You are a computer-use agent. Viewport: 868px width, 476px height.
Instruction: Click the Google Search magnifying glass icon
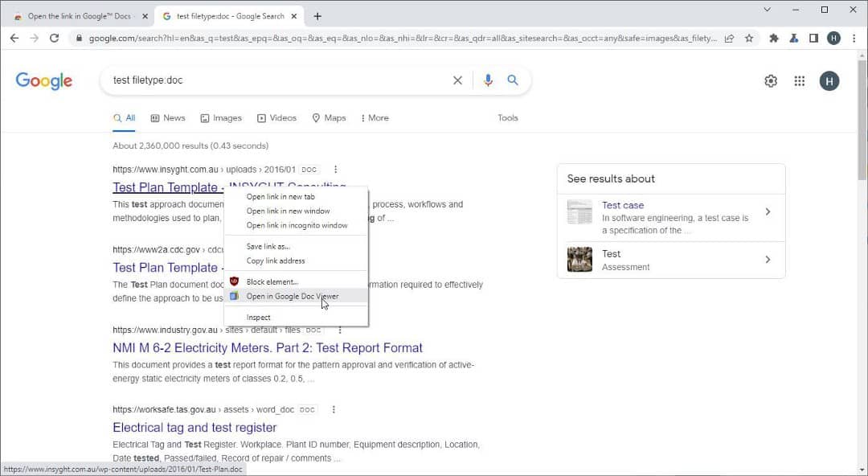(x=513, y=80)
